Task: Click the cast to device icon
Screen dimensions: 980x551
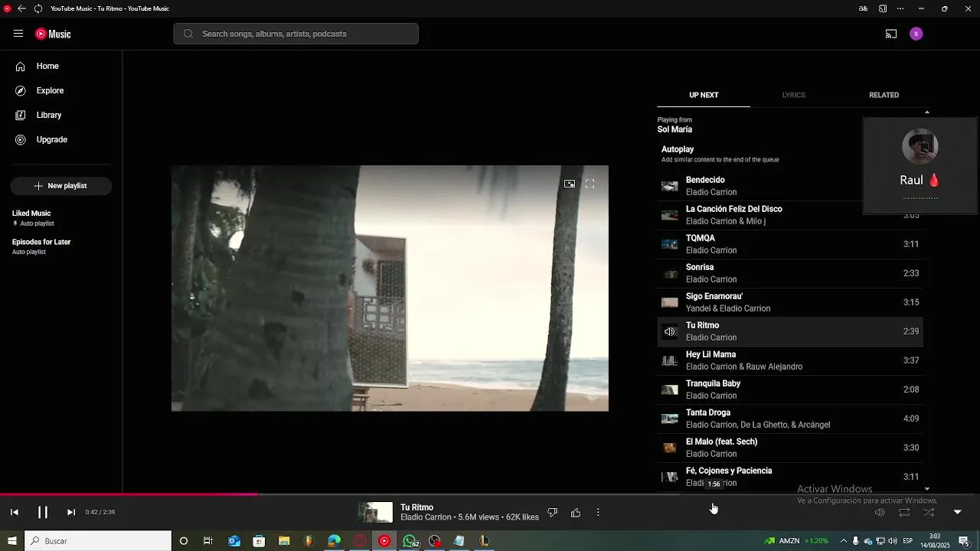Action: coord(891,34)
